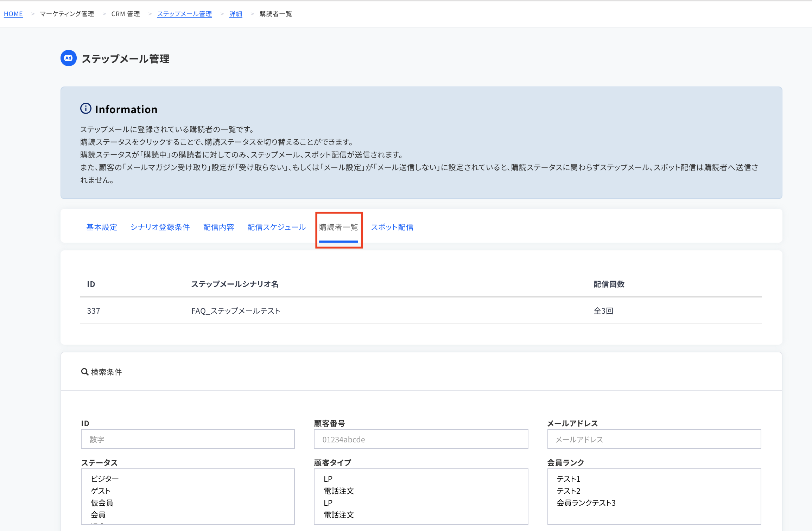Click ID value 337 in table

point(94,311)
